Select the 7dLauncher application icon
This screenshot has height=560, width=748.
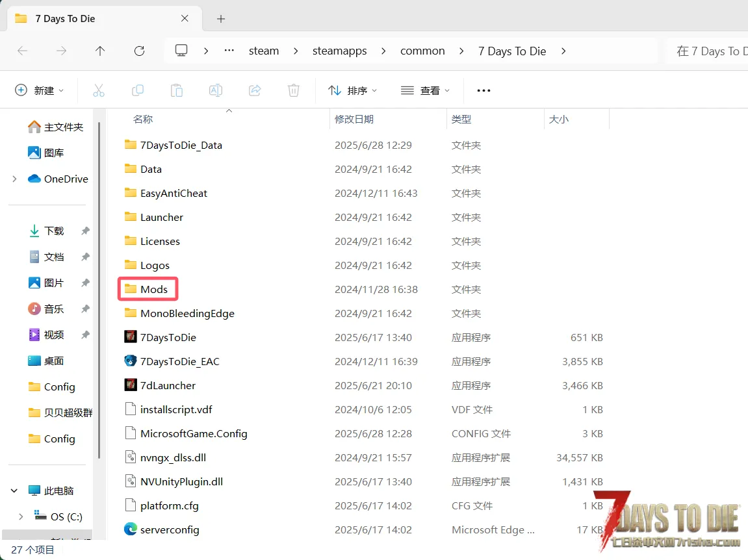130,385
